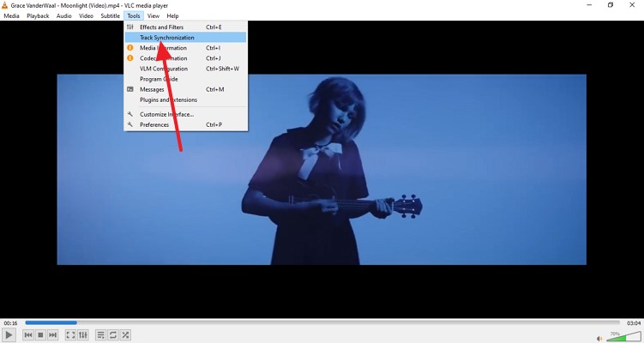
Task: Select Track Synchronization menu entry
Action: click(166, 38)
